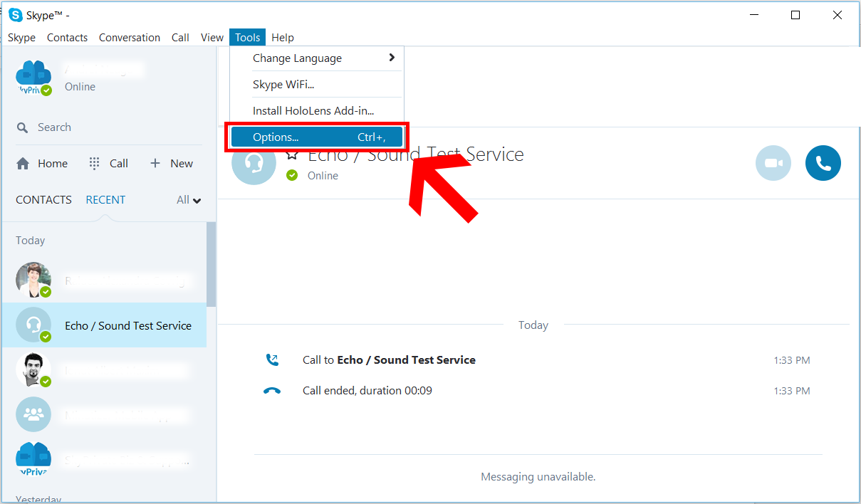Start a video call with Echo
861x504 pixels.
tap(773, 163)
